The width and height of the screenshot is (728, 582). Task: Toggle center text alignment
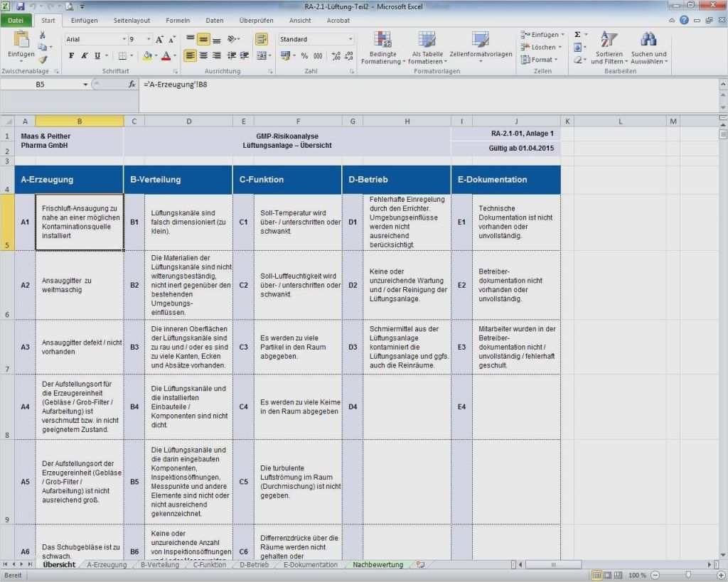click(x=203, y=55)
